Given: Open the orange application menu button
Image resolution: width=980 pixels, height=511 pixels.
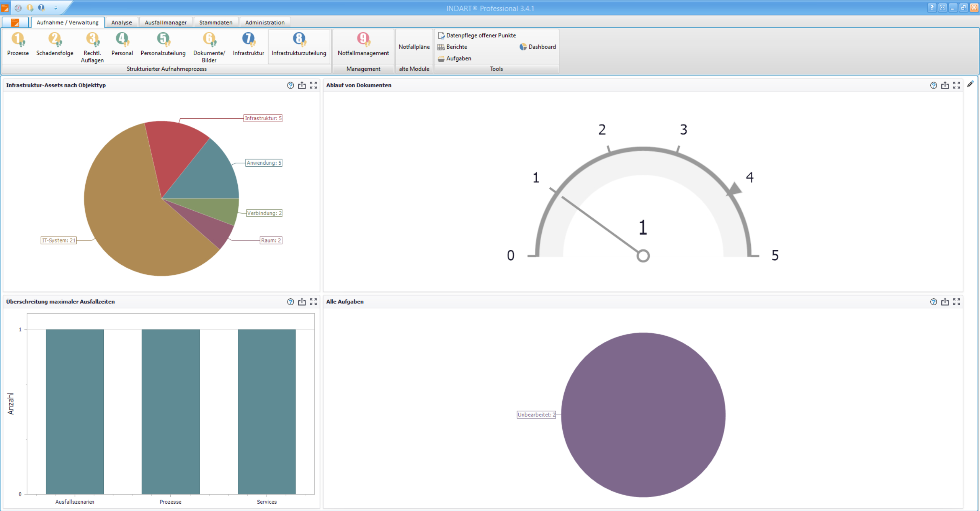Looking at the screenshot, I should click(15, 23).
